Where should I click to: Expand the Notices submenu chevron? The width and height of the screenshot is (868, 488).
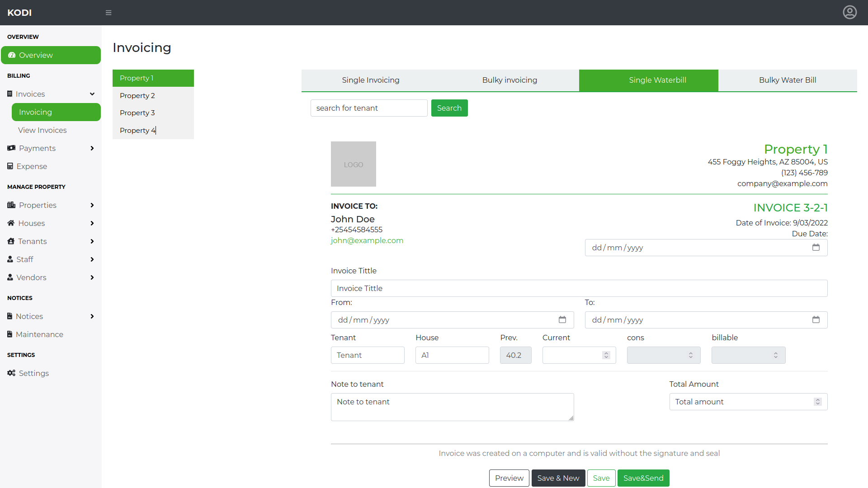pyautogui.click(x=92, y=316)
